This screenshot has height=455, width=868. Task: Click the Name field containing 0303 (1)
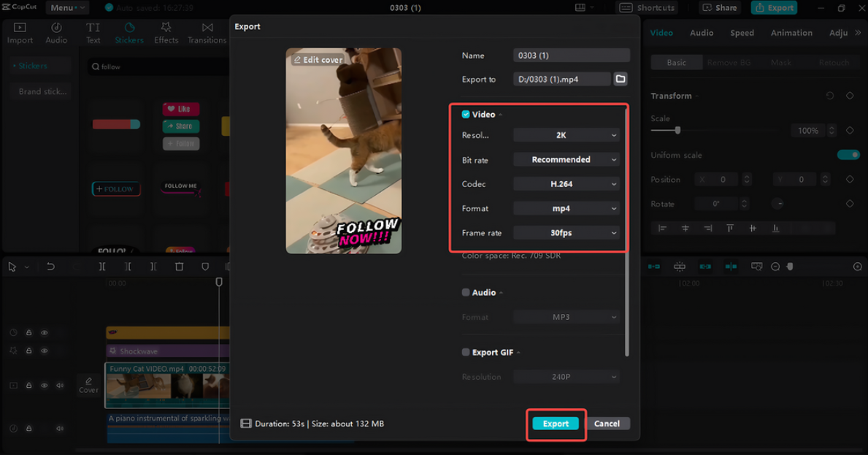(x=572, y=56)
